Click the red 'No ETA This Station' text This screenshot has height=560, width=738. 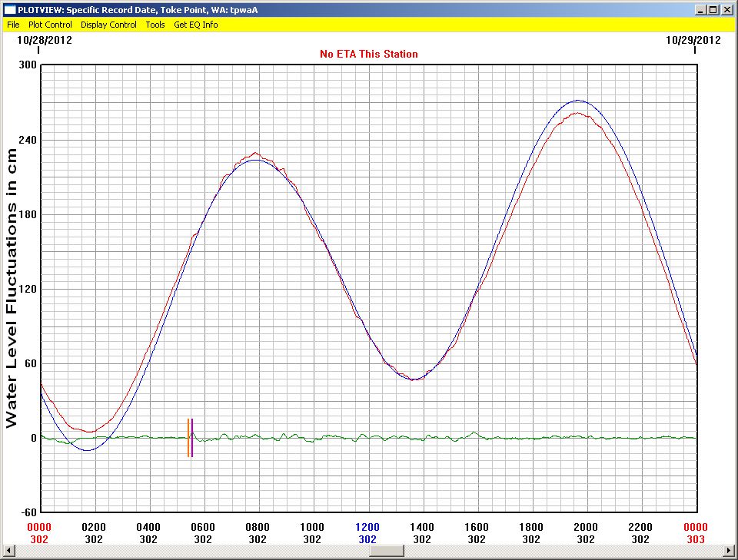pos(368,54)
